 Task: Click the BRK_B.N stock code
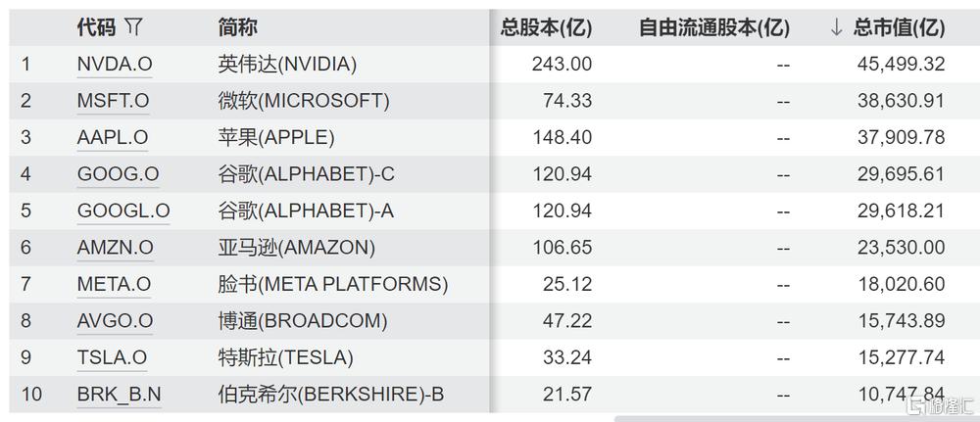click(x=120, y=395)
